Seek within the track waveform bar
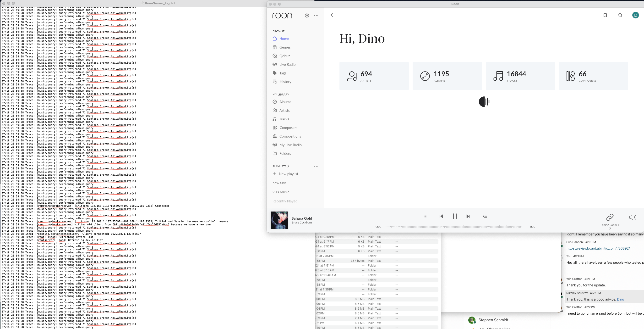This screenshot has width=644, height=329. coord(455,227)
